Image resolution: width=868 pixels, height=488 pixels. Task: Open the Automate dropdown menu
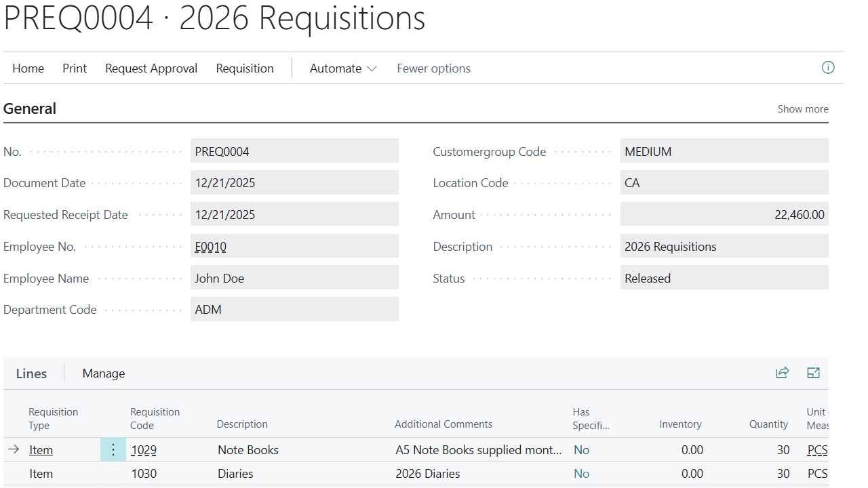tap(342, 68)
